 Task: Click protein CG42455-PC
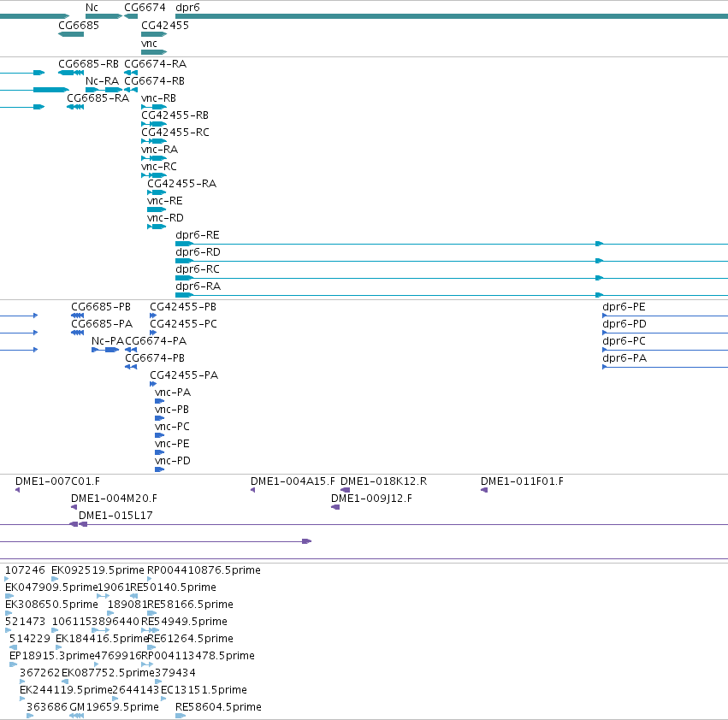pos(183,323)
